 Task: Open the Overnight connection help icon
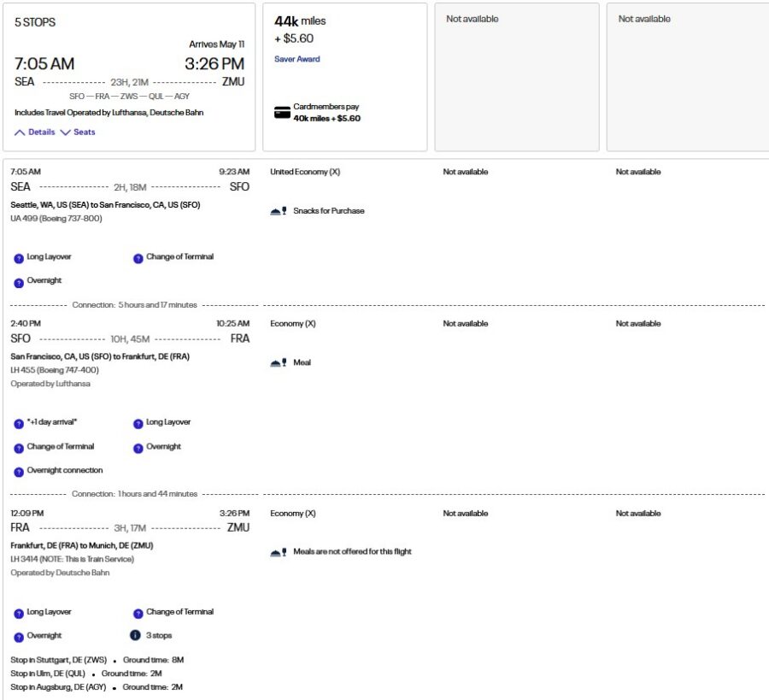click(x=19, y=470)
